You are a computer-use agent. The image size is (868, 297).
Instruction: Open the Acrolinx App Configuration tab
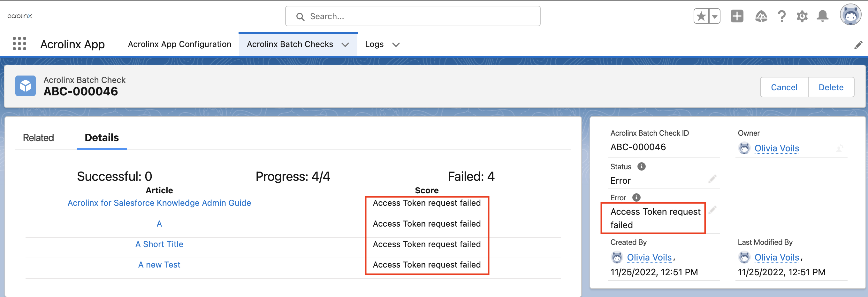click(179, 44)
